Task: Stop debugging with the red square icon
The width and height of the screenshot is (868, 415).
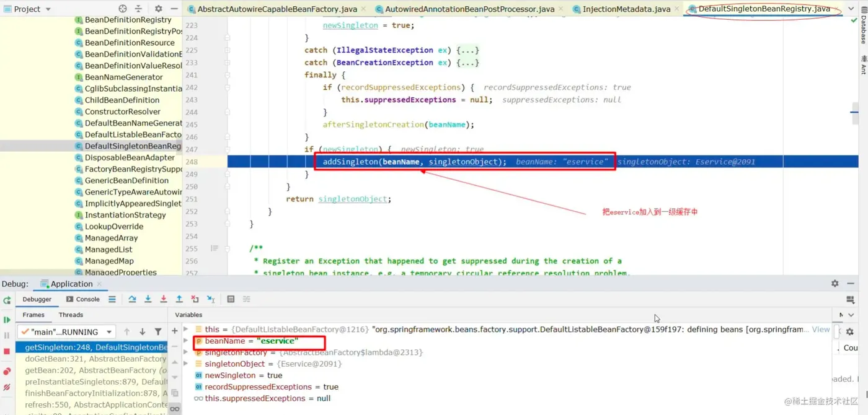Action: [x=7, y=351]
